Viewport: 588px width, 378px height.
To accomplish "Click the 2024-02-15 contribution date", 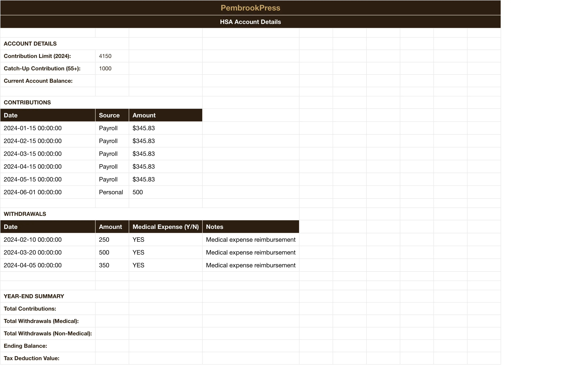I will (x=48, y=141).
